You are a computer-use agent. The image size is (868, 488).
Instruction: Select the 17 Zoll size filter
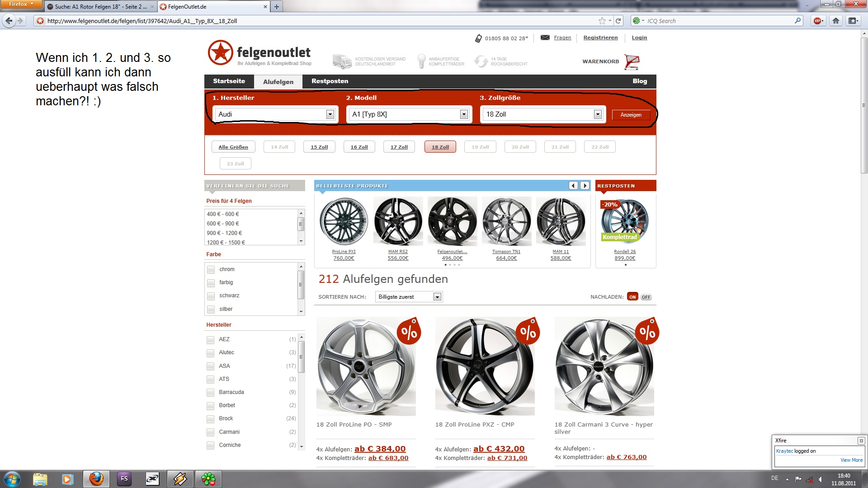point(399,147)
